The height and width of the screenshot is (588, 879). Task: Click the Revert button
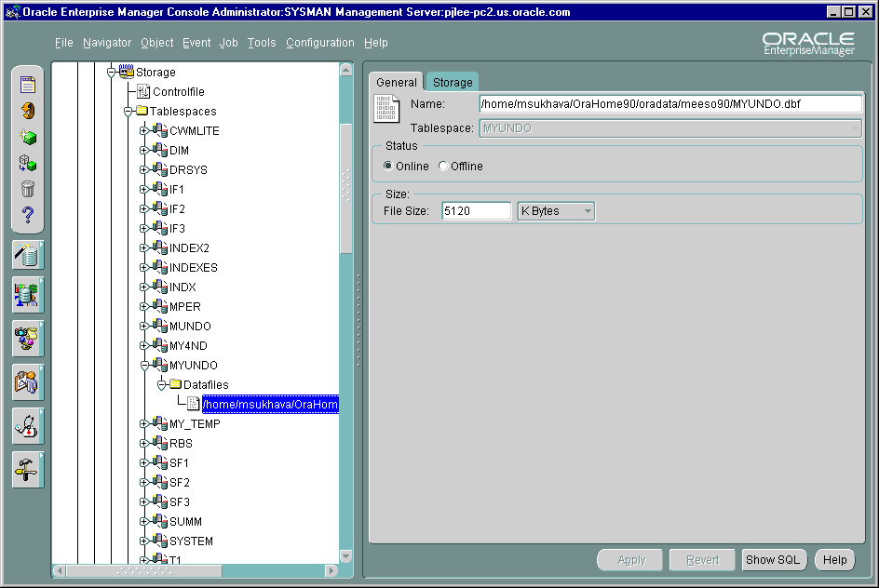click(x=702, y=559)
